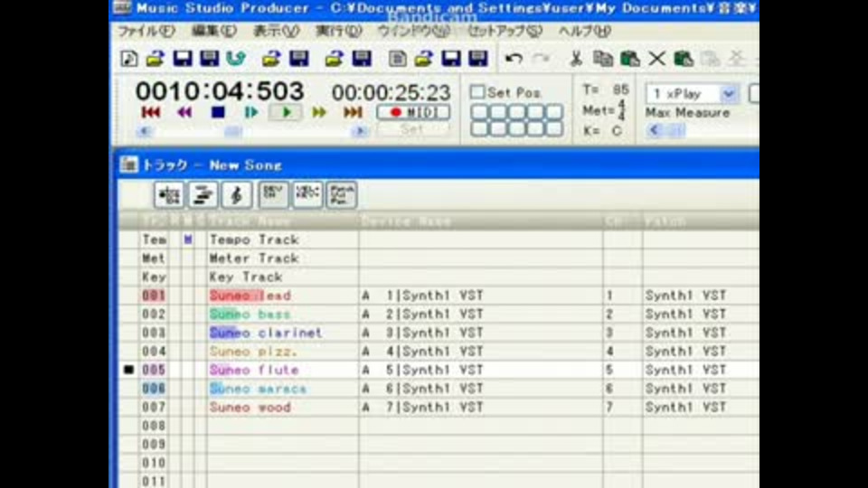Click the green reload arrow toolbar icon

pos(236,58)
